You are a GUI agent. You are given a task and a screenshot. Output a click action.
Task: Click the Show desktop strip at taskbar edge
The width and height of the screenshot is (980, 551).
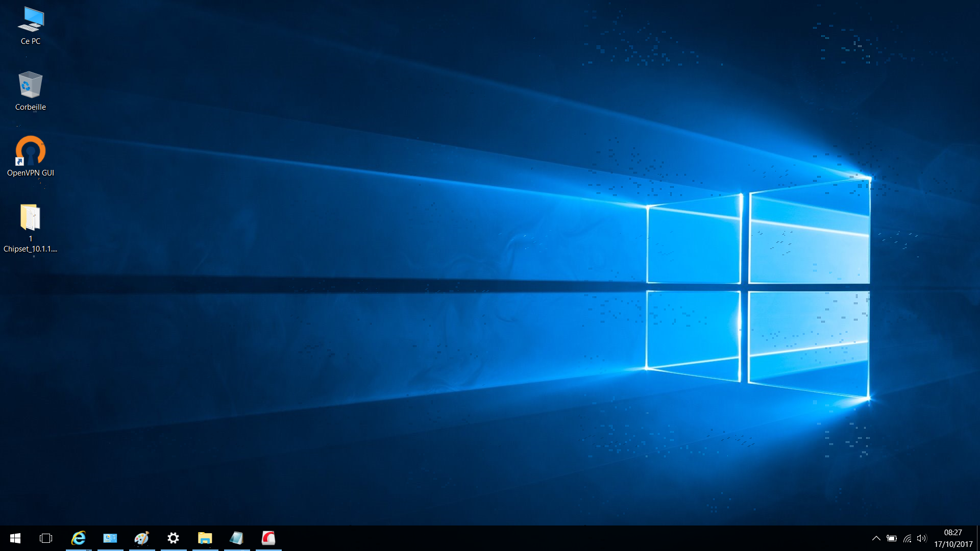coord(978,538)
